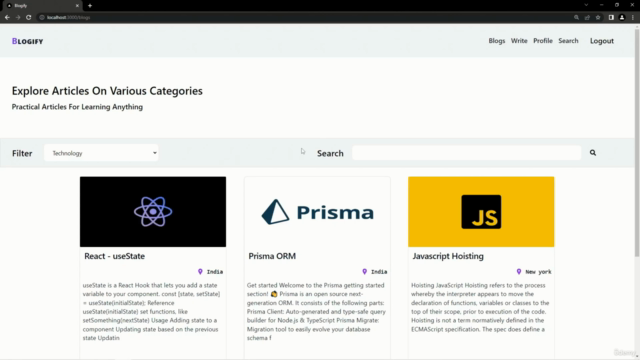Open the Prisma ORM article title
The image size is (640, 360).
pyautogui.click(x=272, y=256)
